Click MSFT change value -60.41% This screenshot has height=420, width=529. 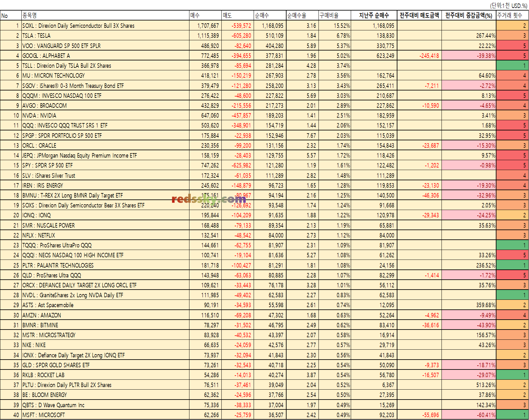[486, 415]
